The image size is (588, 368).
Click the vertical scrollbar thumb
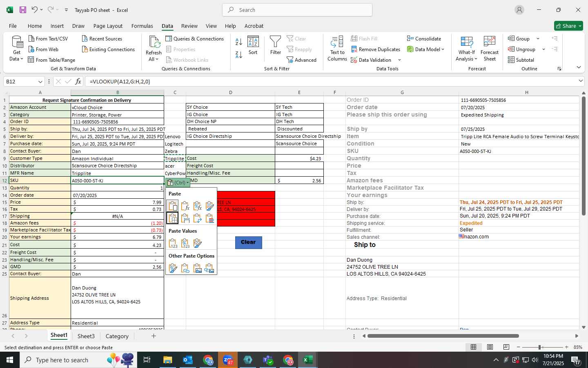(584, 156)
